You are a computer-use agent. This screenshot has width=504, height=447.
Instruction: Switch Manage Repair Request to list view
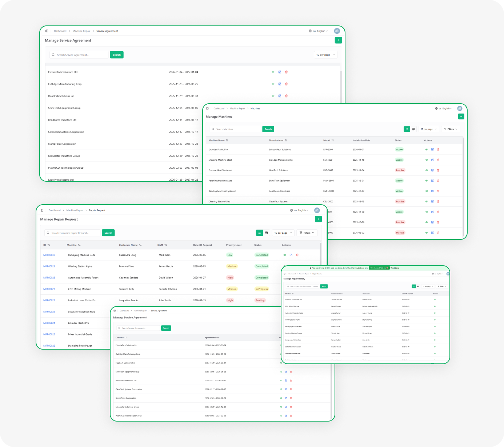(x=259, y=233)
